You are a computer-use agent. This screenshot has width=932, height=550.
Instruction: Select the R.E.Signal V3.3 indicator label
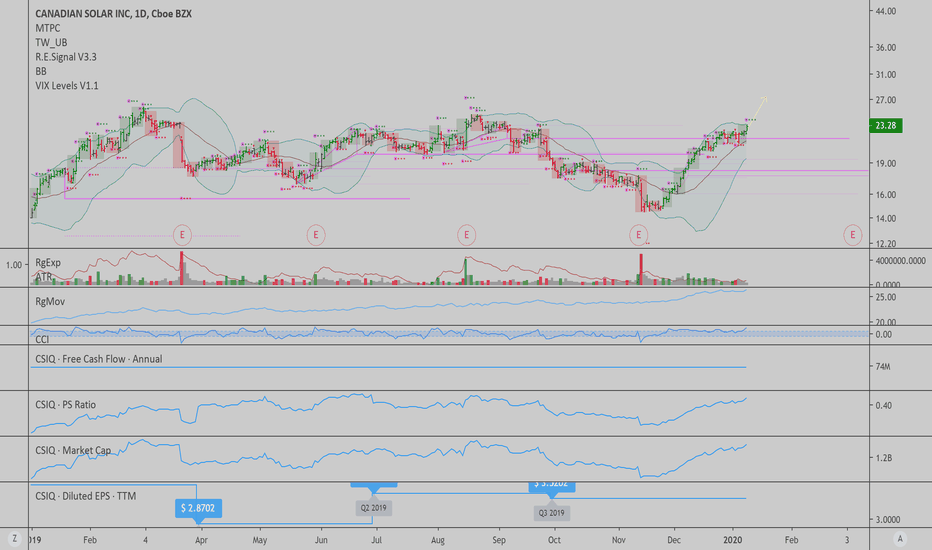(66, 57)
